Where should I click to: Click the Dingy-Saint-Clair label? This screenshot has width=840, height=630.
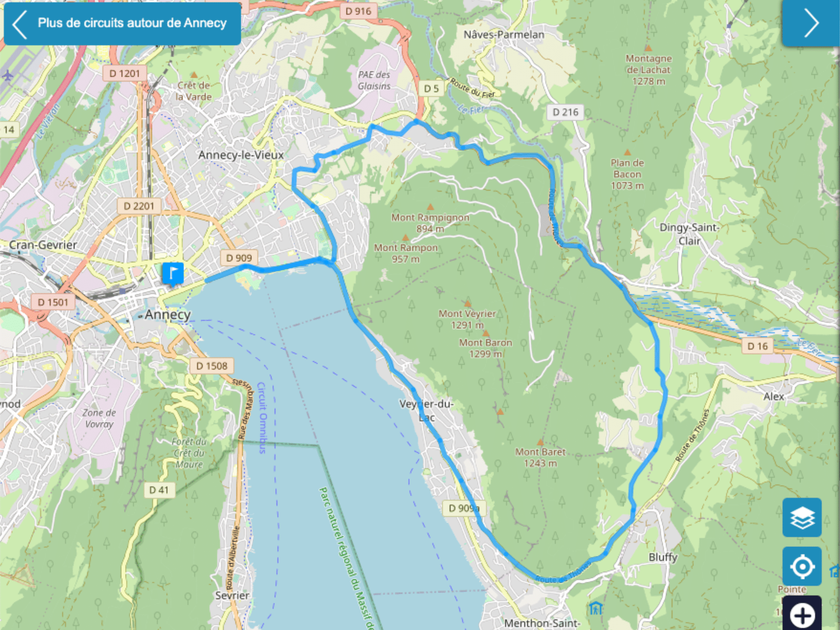689,234
